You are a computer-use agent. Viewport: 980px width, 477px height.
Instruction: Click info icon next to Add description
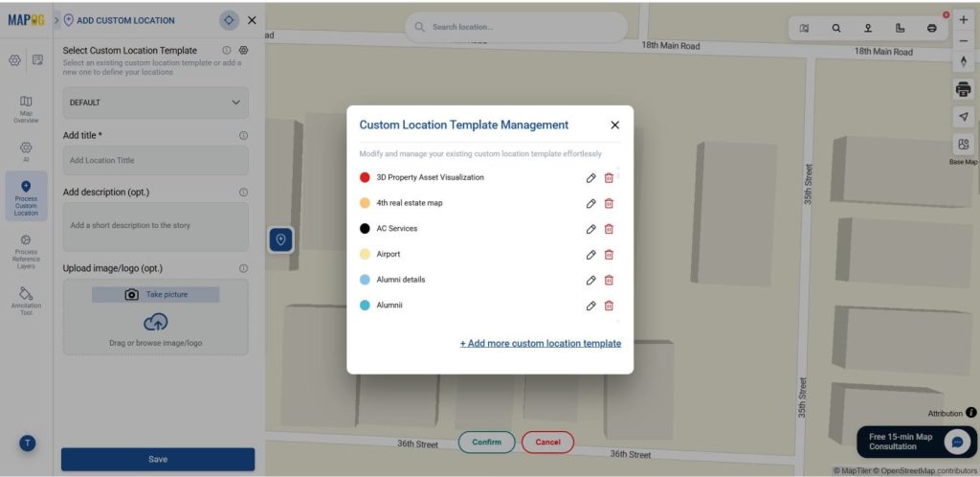click(244, 193)
